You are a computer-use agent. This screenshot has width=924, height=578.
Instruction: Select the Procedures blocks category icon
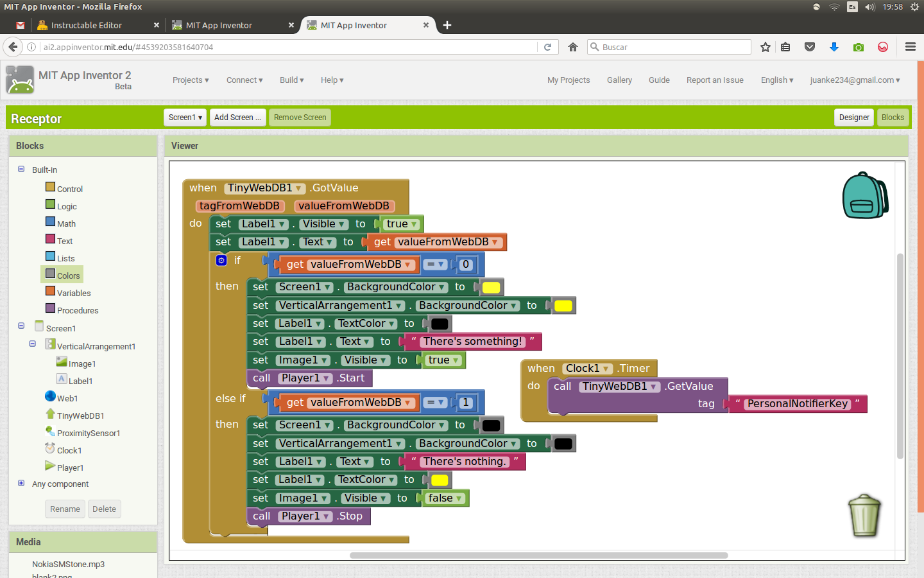(50, 308)
